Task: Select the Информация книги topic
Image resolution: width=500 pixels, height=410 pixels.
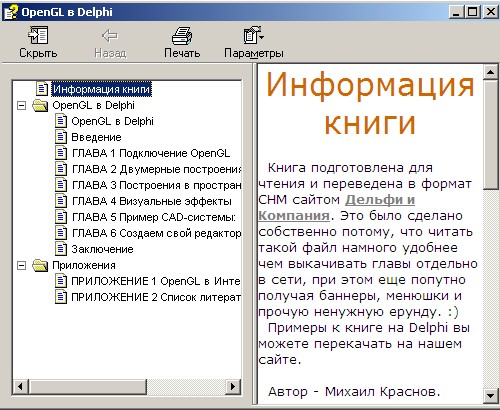Action: coord(101,89)
